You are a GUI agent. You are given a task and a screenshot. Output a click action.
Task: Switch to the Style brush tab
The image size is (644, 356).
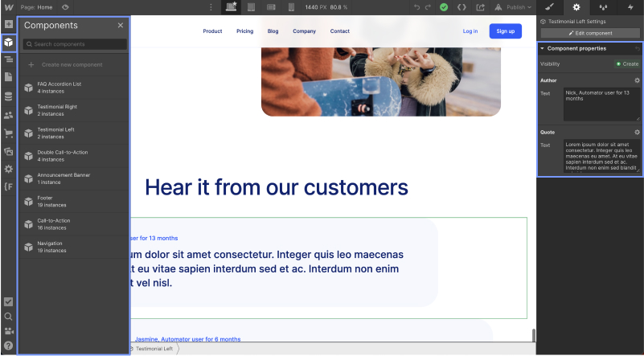(x=550, y=7)
